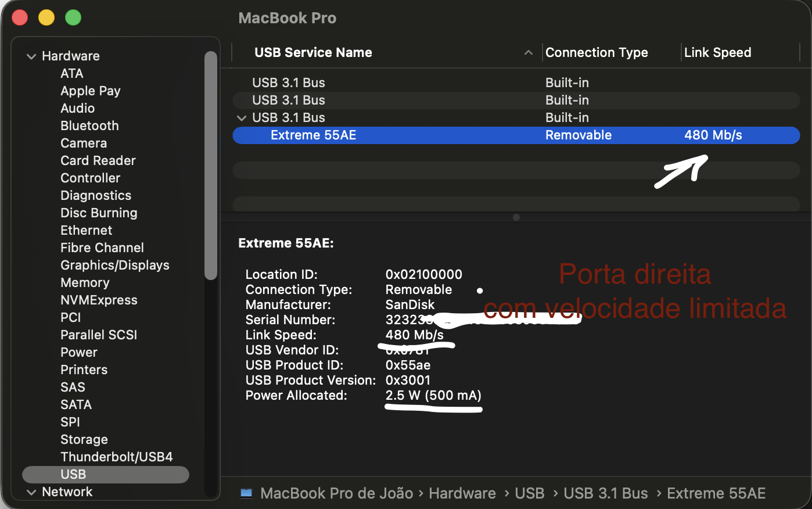
Task: Collapse the Network section chevron
Action: coord(31,492)
